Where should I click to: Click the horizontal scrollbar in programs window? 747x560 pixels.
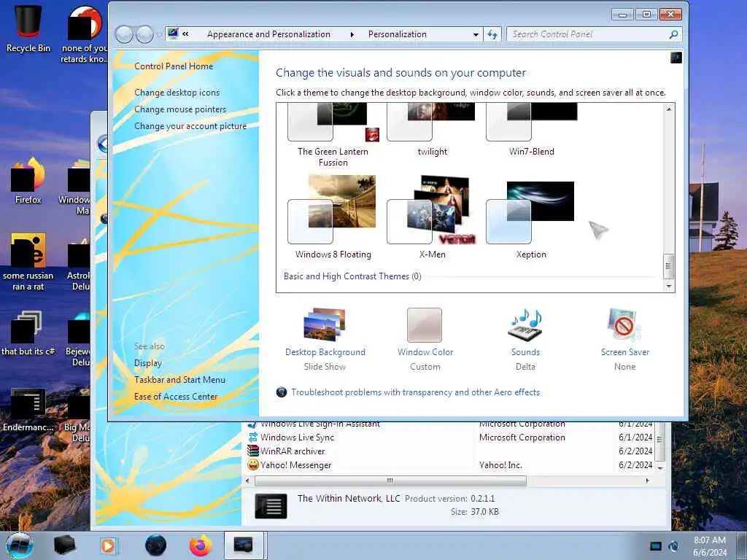[391, 481]
